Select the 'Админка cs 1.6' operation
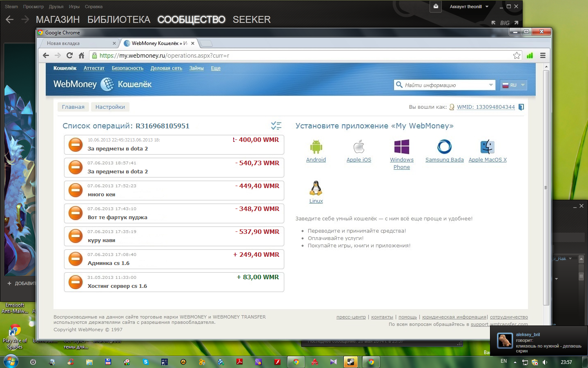Image resolution: width=588 pixels, height=368 pixels. 174,259
